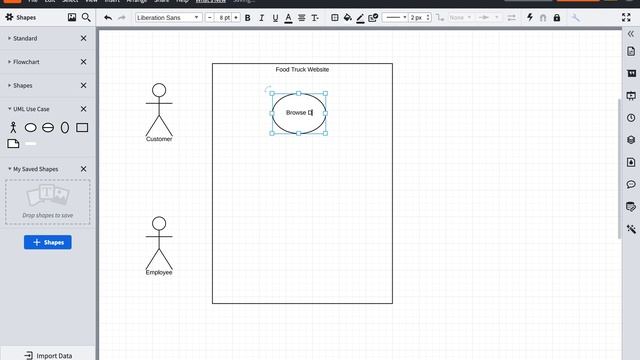
Task: Open the quote-mark panel in right sidebar
Action: [631, 73]
